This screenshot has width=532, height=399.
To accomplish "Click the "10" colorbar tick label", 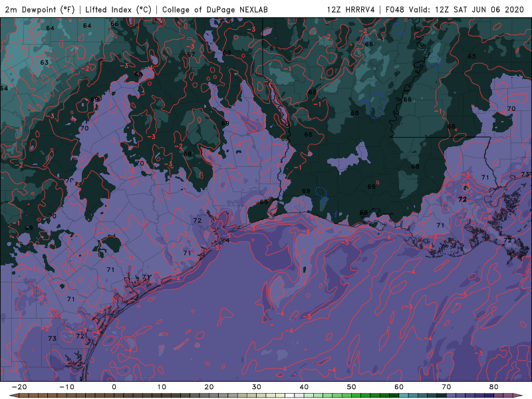I will click(x=162, y=387).
